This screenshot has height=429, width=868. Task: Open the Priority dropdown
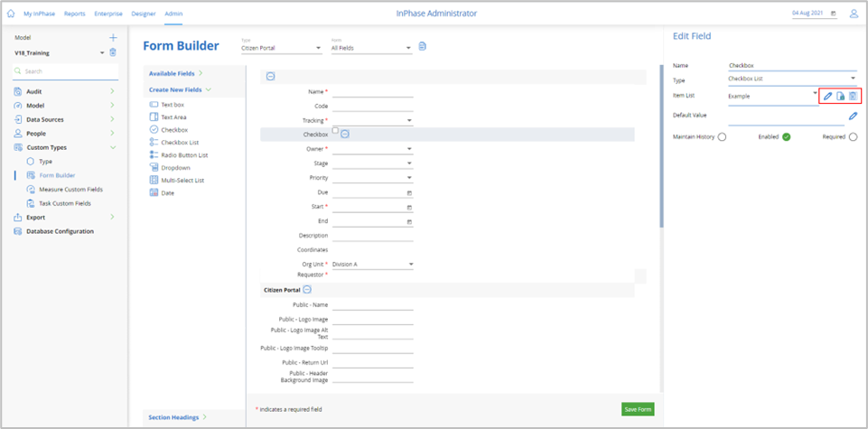point(372,178)
